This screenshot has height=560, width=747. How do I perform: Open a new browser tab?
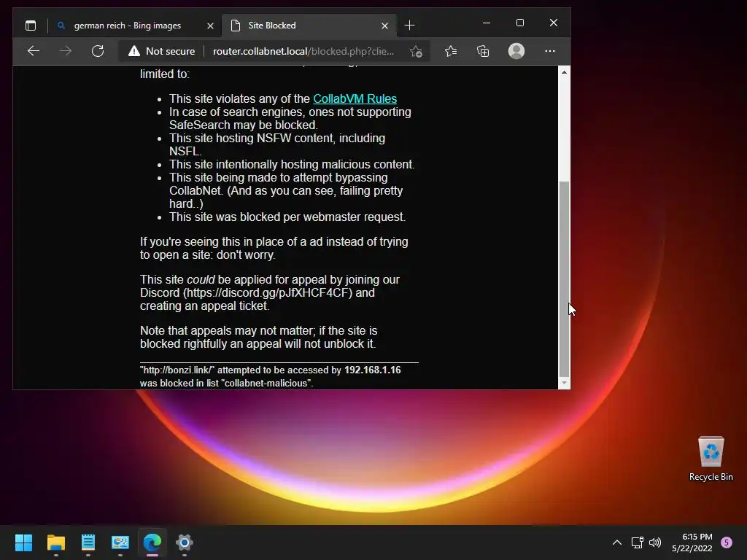coord(409,26)
